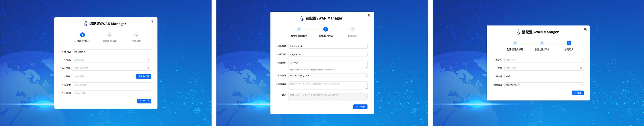Image resolution: width=644 pixels, height=126 pixels.
Task: Remove the NG_Default tag with its x icon
Action: click(518, 85)
